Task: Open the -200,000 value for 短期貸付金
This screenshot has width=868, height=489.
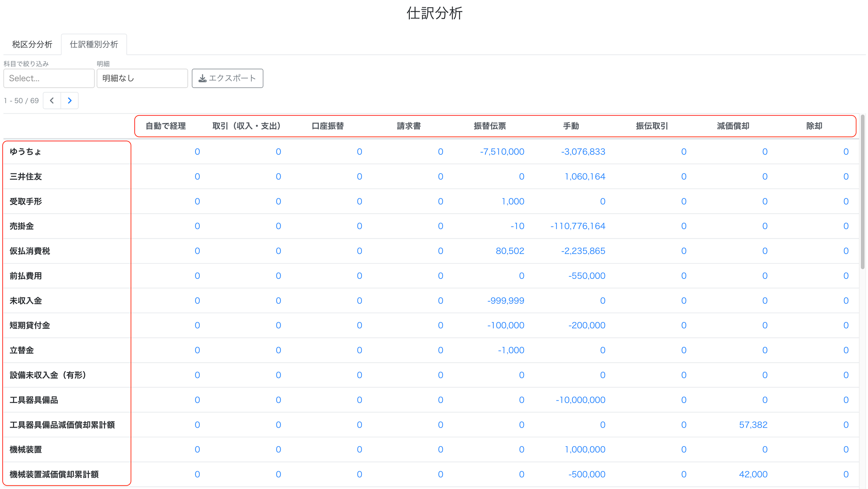Action: pos(587,325)
